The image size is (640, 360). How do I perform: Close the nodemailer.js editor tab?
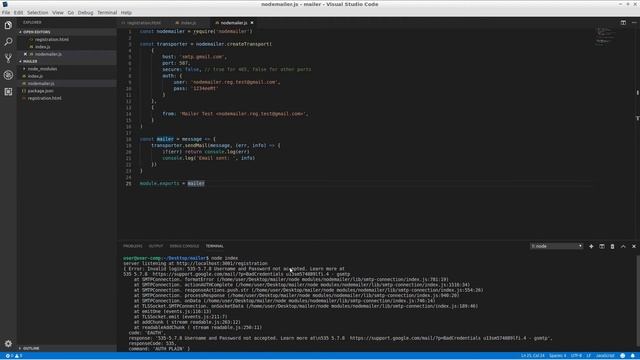[252, 23]
